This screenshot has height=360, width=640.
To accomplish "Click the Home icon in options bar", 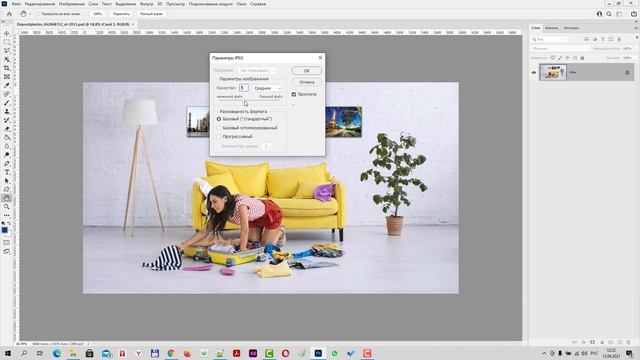I will click(9, 14).
